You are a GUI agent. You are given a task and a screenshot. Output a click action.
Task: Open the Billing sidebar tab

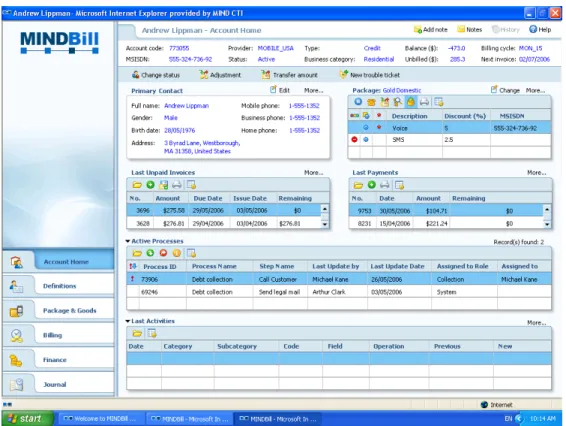(x=58, y=335)
